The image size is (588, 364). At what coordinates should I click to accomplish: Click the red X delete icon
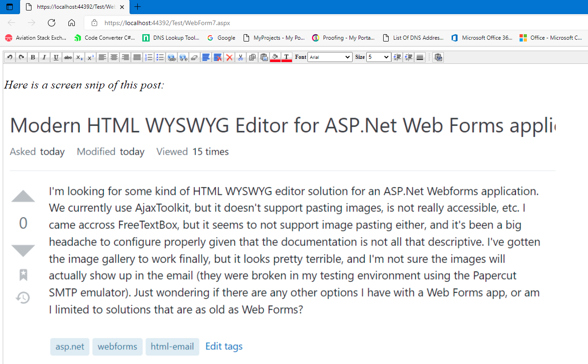coord(229,57)
